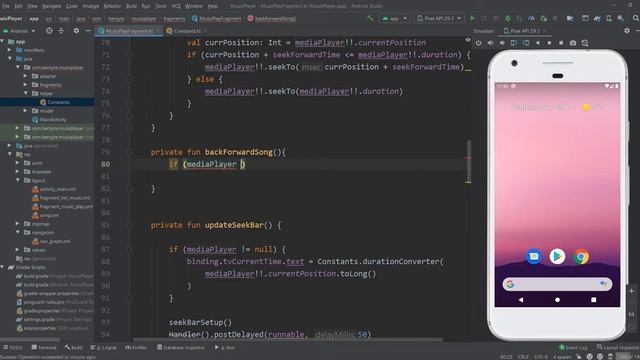The image size is (640, 360).
Task: Open Play Store app on emulator
Action: pos(557,257)
